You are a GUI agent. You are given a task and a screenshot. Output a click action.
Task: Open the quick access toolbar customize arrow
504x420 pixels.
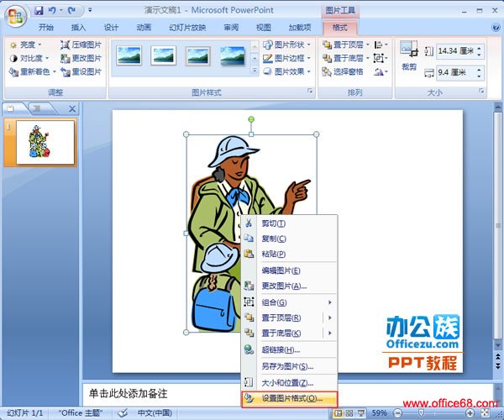[x=90, y=10]
